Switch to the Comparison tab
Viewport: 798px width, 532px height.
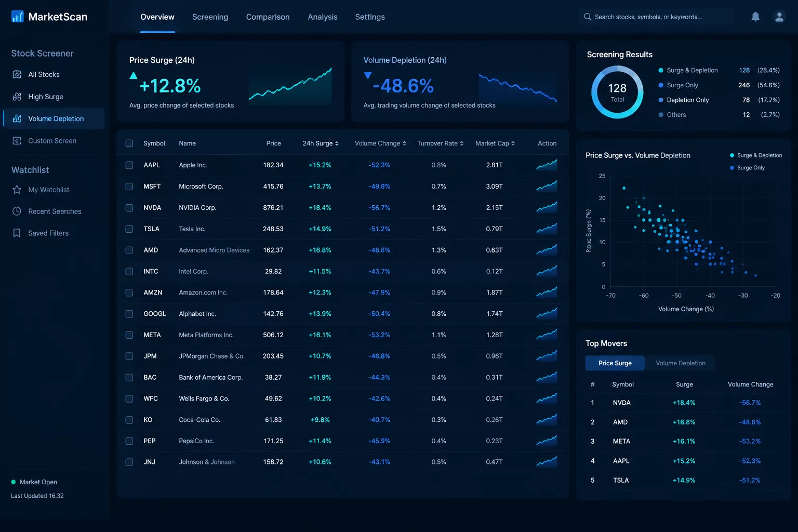tap(268, 17)
